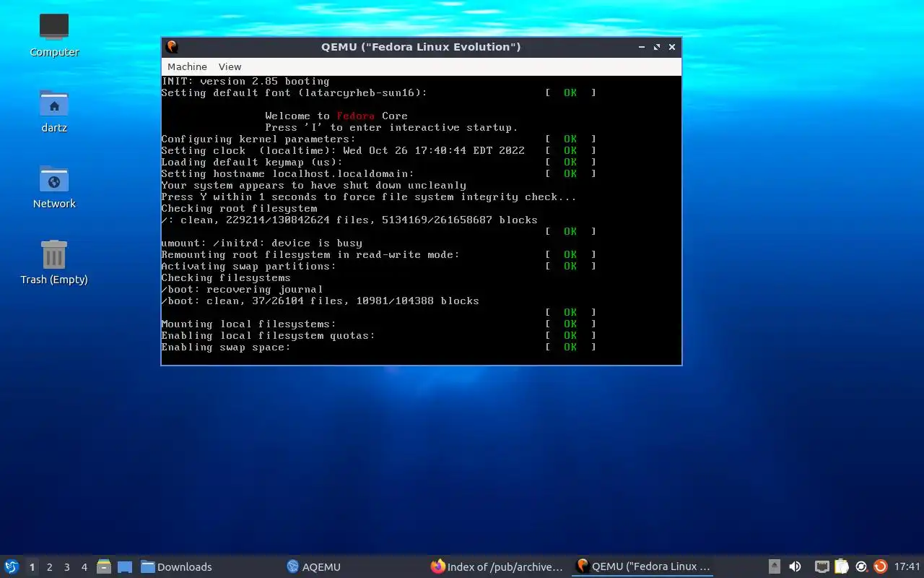Open the dartz home folder icon
Image resolution: width=924 pixels, height=578 pixels.
pos(54,111)
